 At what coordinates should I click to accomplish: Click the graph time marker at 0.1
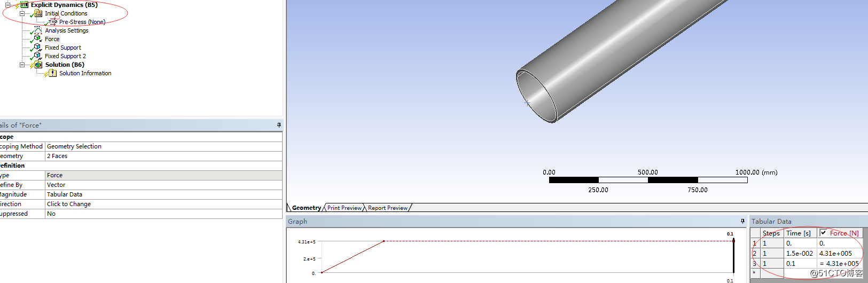tap(733, 256)
